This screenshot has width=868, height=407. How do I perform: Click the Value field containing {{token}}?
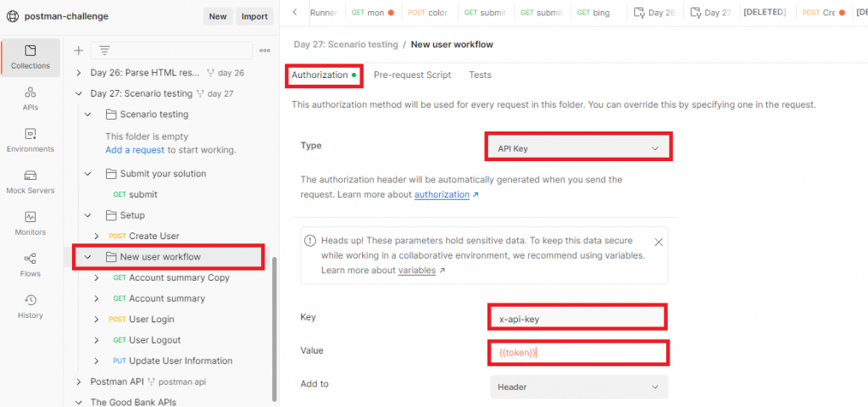coord(578,353)
